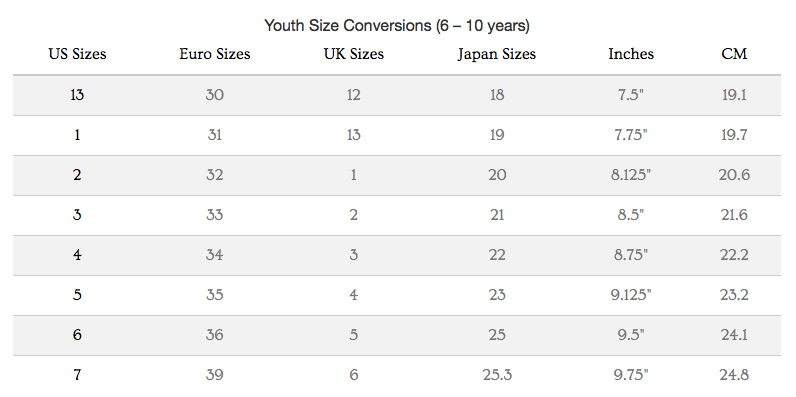
Task: Select Euro size 36 cell
Action: 215,335
